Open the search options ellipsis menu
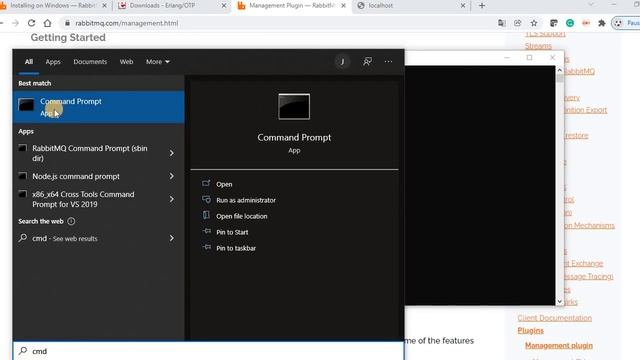 tap(388, 62)
